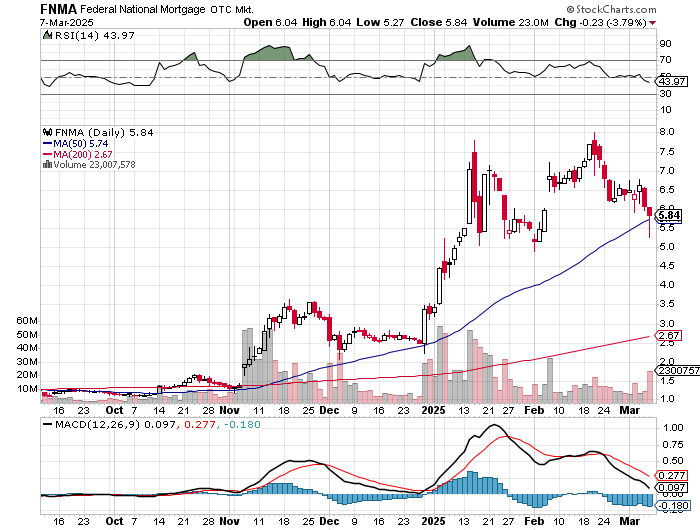Image resolution: width=700 pixels, height=530 pixels.
Task: Click the Mar date label under price chart
Action: [629, 410]
